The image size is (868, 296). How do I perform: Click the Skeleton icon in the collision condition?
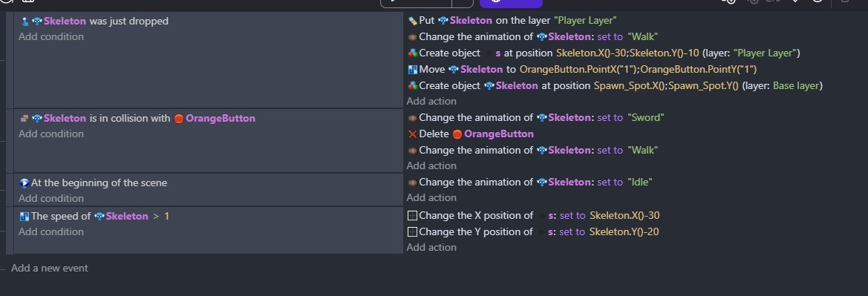(x=37, y=119)
